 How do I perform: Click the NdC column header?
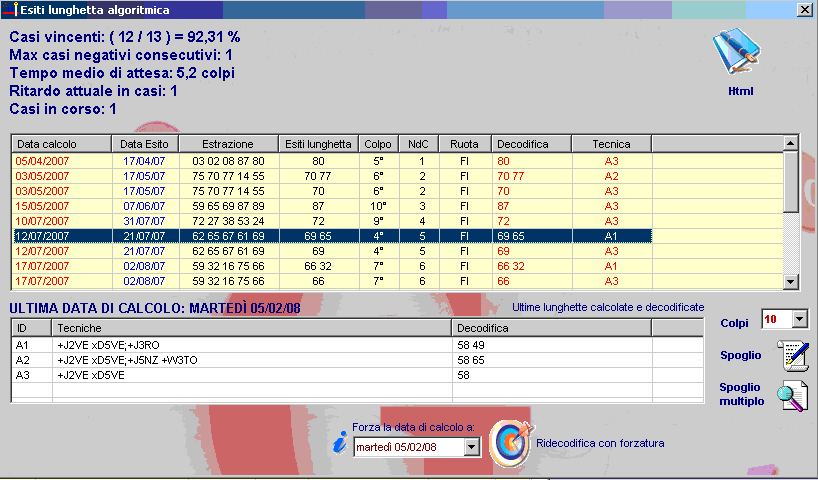(418, 144)
